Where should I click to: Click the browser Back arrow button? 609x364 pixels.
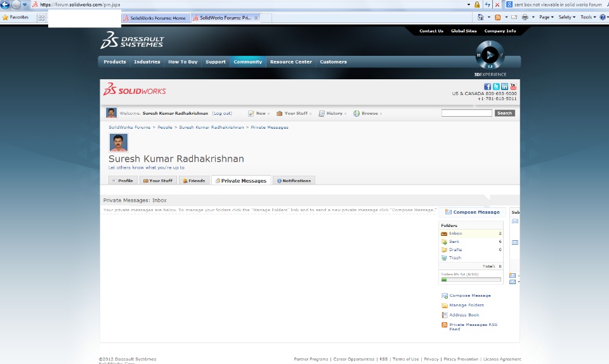click(5, 4)
